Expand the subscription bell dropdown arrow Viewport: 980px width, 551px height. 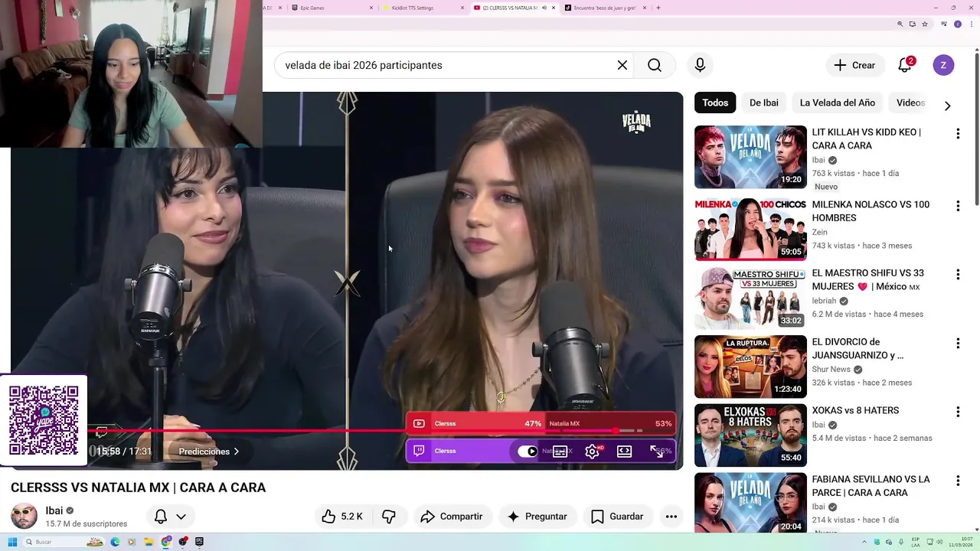[x=181, y=517]
